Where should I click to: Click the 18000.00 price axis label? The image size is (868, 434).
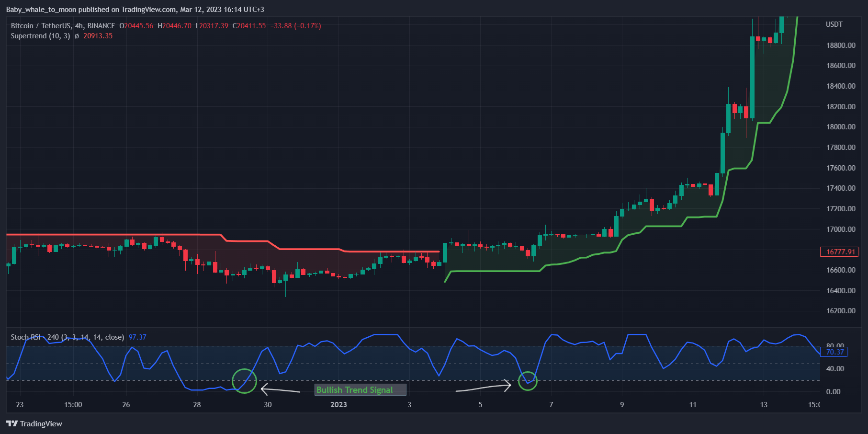pyautogui.click(x=841, y=127)
